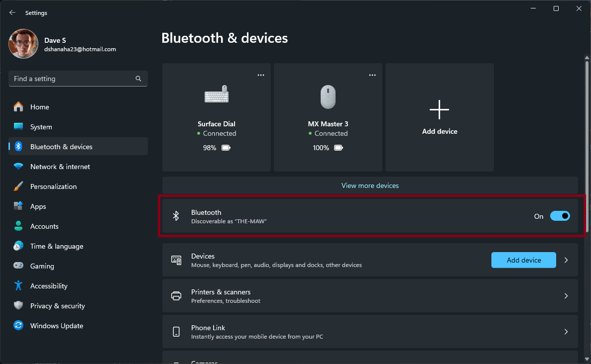Open Personalization settings

78,186
